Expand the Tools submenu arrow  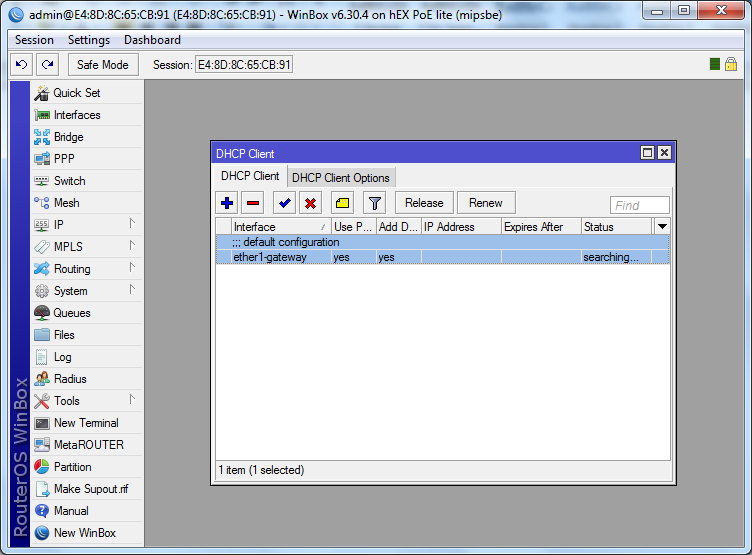point(132,400)
